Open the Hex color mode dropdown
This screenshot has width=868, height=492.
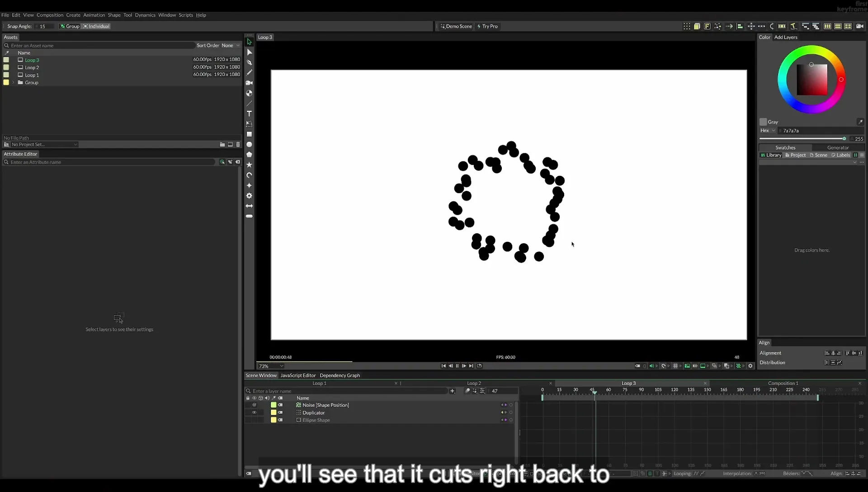click(767, 130)
